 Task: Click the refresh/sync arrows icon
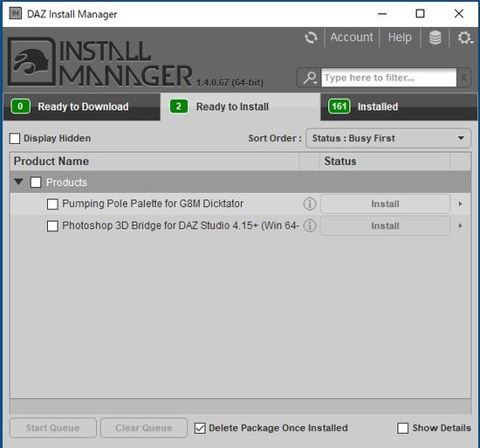[x=311, y=38]
